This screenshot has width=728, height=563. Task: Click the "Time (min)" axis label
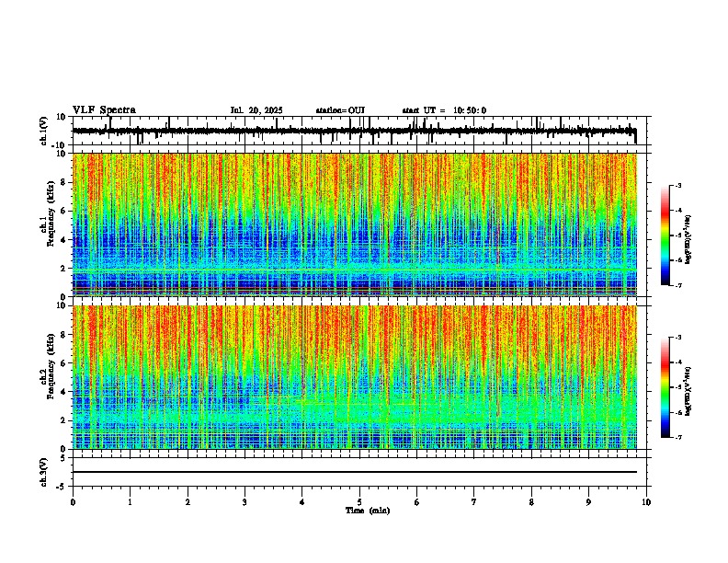368,511
